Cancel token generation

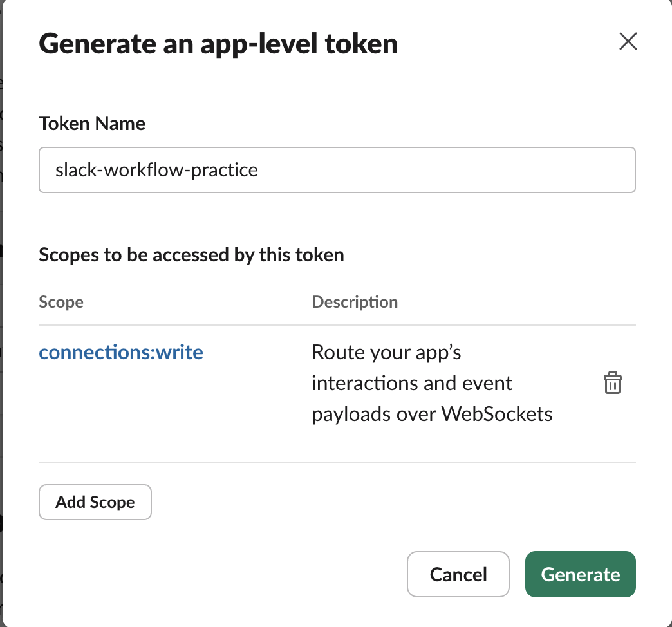458,574
